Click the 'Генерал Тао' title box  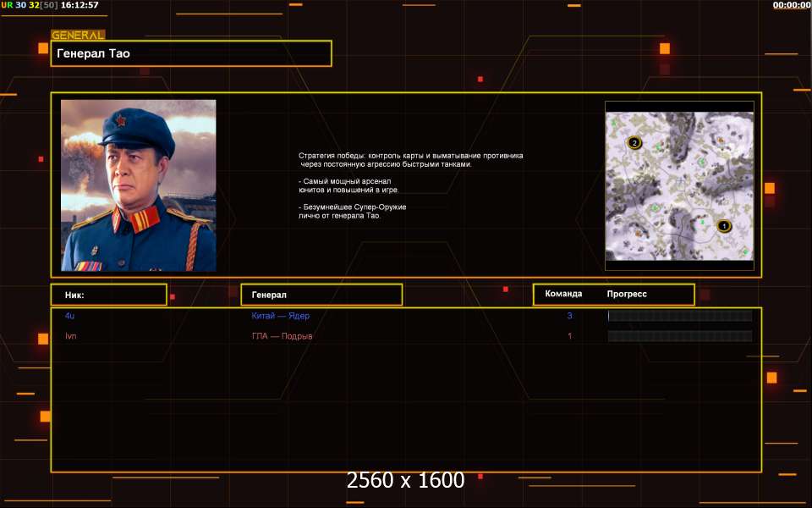click(x=191, y=53)
